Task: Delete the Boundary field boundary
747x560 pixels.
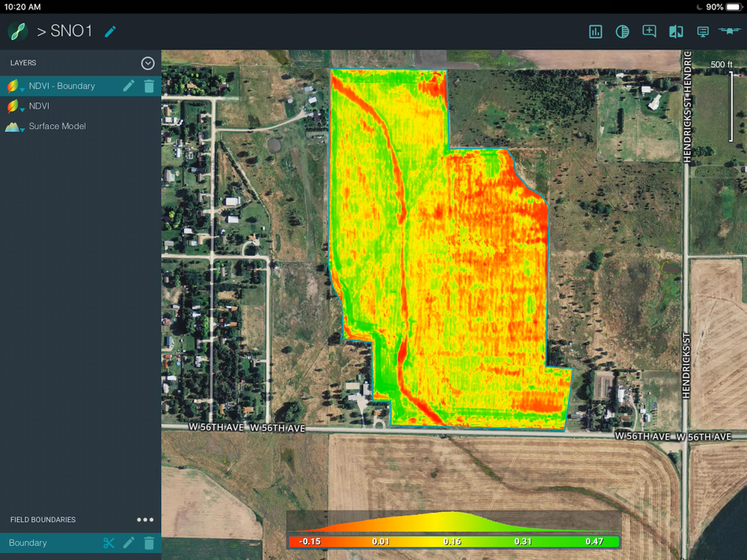Action: [x=149, y=543]
